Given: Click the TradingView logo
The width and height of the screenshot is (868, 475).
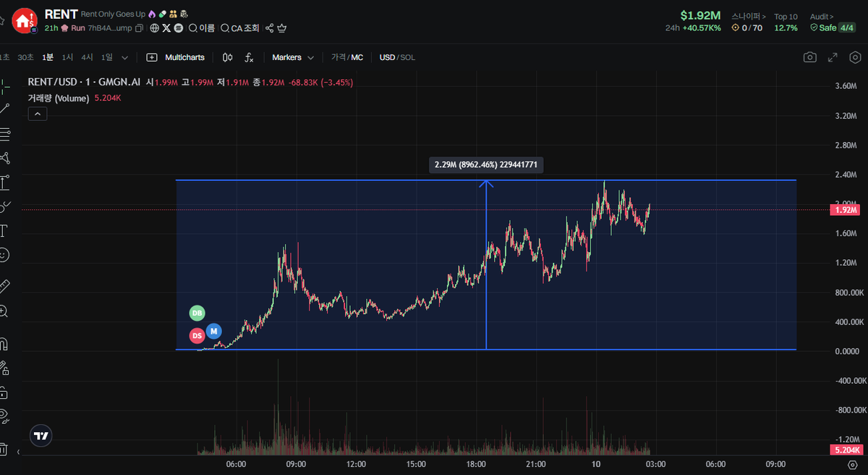Looking at the screenshot, I should 41,436.
